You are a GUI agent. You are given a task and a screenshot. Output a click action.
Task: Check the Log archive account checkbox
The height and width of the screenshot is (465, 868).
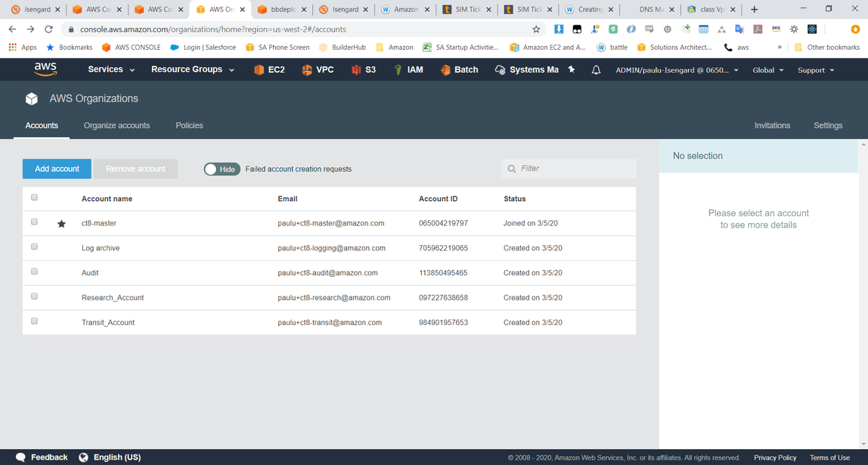34,247
